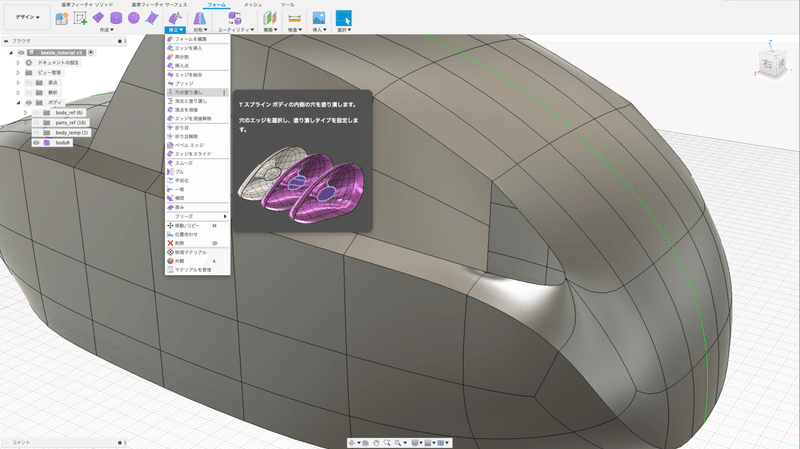Click the ViewCube in the corner
This screenshot has height=449, width=800.
pyautogui.click(x=771, y=63)
